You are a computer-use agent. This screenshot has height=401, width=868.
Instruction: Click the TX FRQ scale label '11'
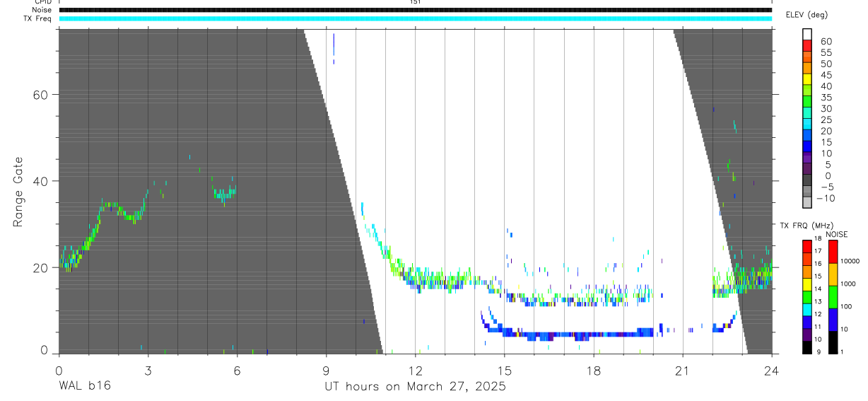coord(818,327)
